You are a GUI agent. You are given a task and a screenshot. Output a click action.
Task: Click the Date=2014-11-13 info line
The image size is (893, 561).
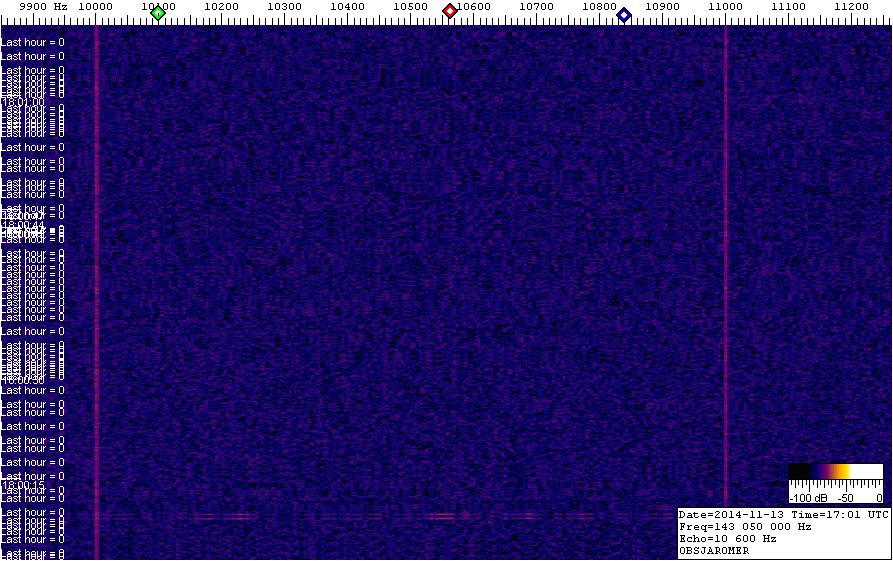[x=783, y=515]
